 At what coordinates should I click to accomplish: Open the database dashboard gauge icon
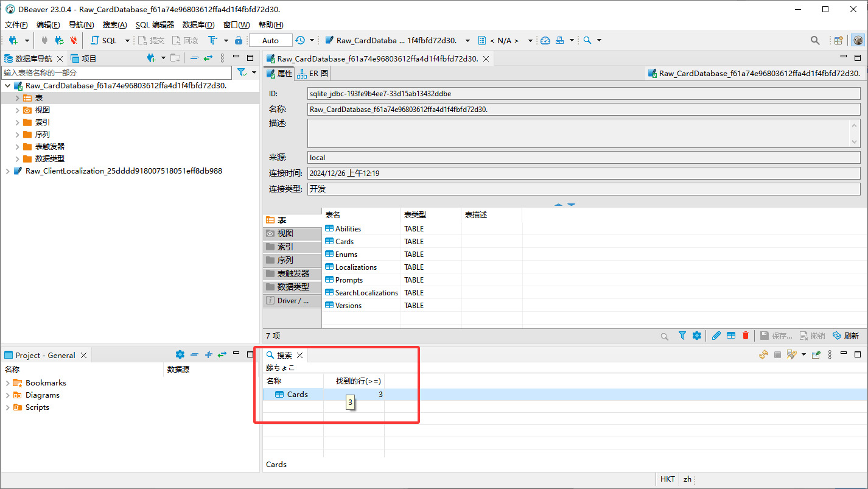click(x=545, y=40)
